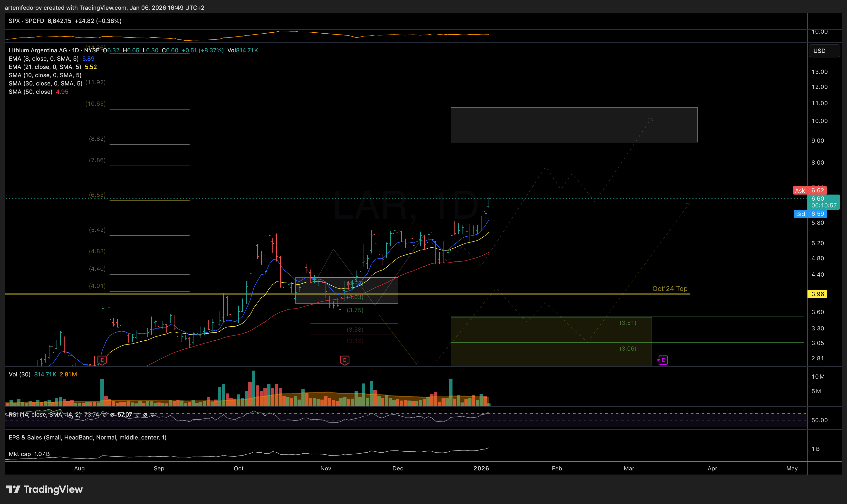Click the 10 M volume axis value
The width and height of the screenshot is (847, 504).
tap(818, 377)
